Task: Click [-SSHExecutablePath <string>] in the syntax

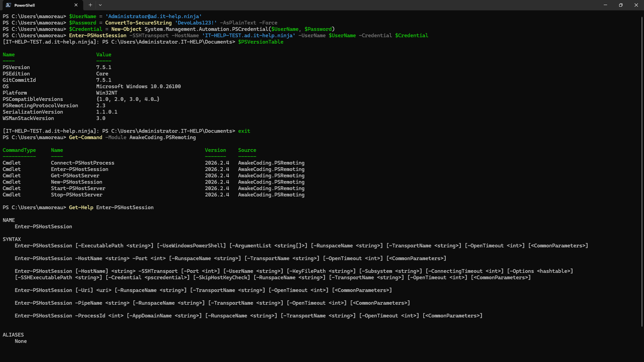Action: click(58, 278)
